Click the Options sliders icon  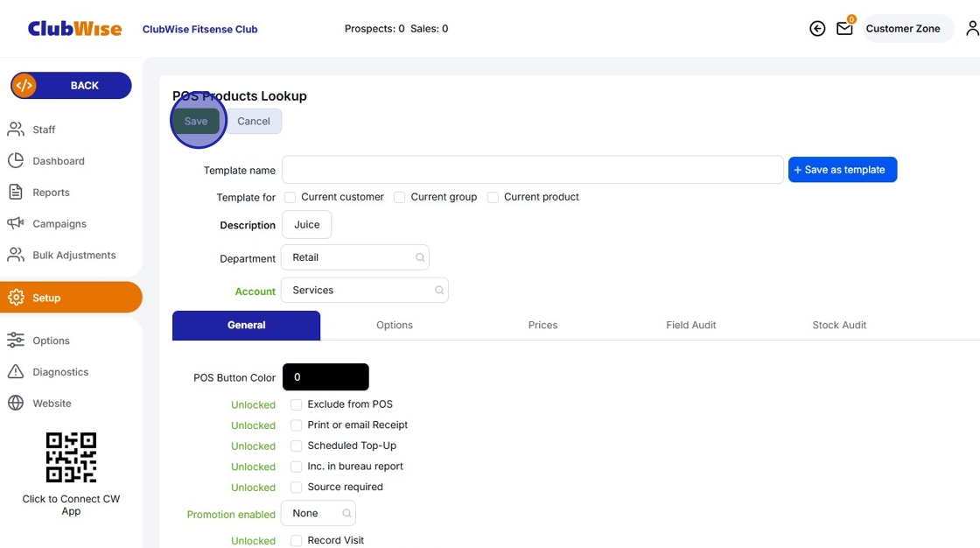pyautogui.click(x=16, y=341)
